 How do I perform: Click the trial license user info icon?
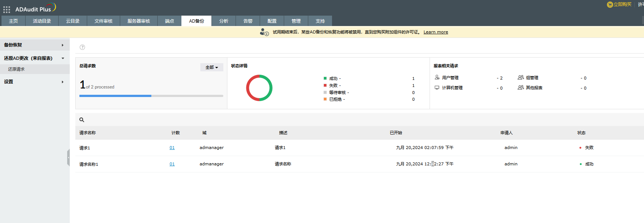click(x=264, y=32)
